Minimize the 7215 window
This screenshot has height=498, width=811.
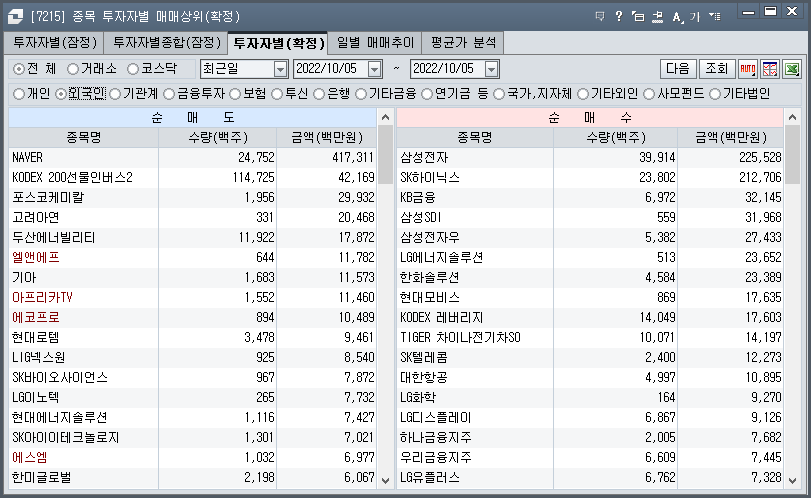coord(748,12)
